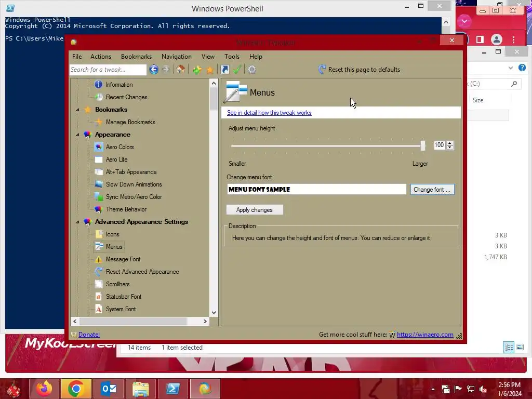
Task: Switch Explorer to details view icon
Action: click(x=508, y=347)
